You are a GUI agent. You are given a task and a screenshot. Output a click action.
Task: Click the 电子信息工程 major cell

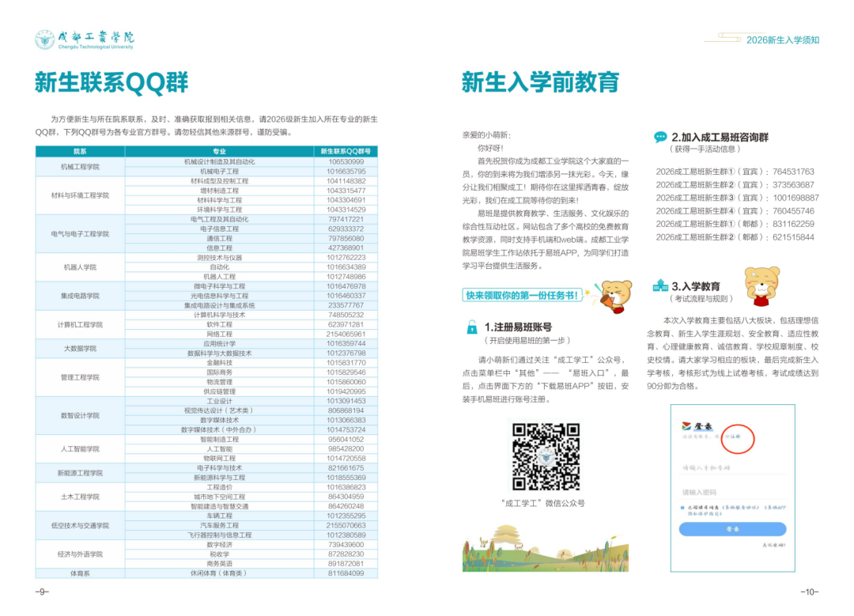220,229
